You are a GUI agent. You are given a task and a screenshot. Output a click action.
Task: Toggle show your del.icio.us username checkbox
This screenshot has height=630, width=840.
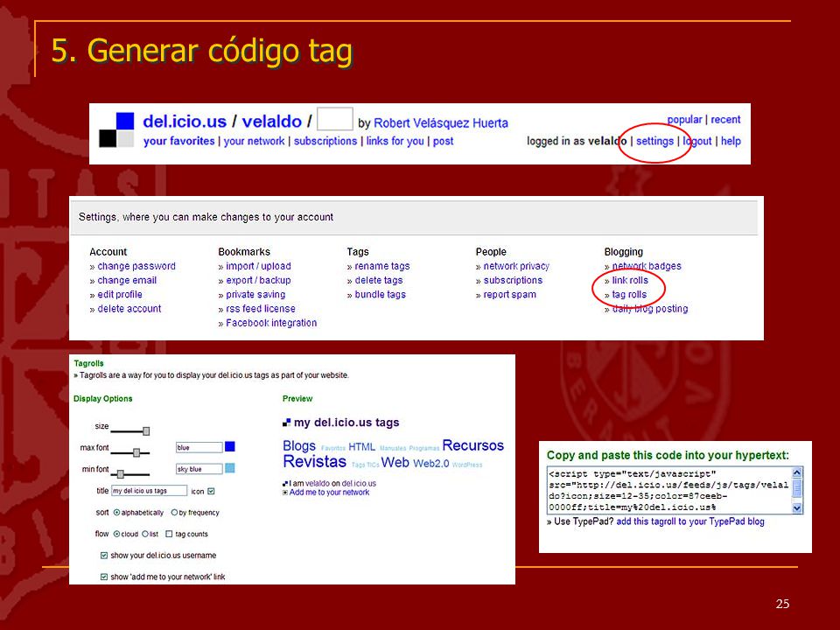104,556
